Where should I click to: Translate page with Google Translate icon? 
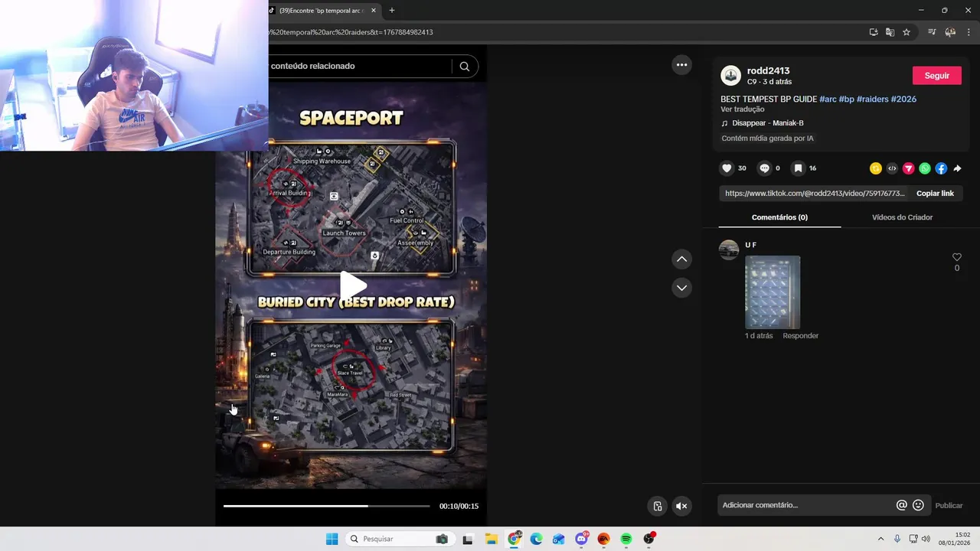[x=890, y=32]
